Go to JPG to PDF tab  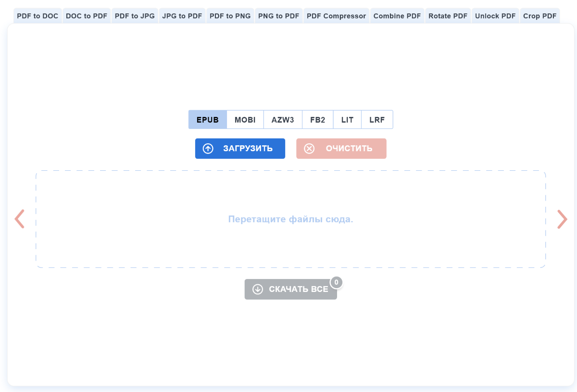click(x=182, y=16)
